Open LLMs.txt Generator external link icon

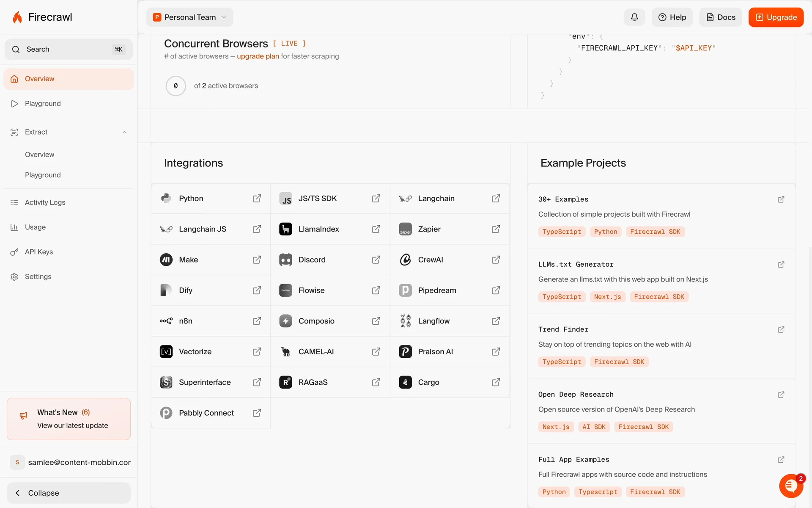coord(781,265)
